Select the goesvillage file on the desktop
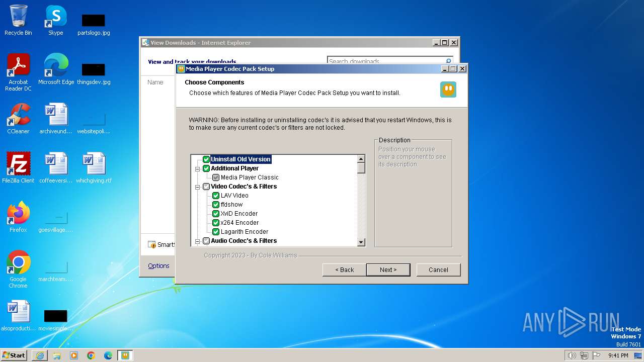The height and width of the screenshot is (362, 644). 56,221
